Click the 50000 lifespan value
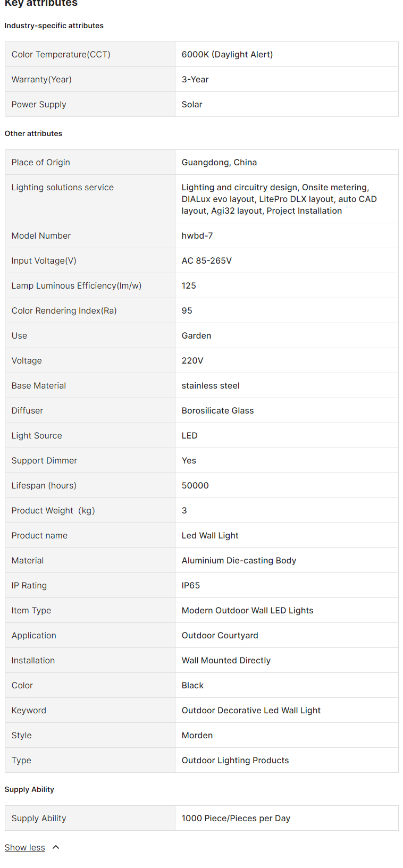The height and width of the screenshot is (868, 403). [x=195, y=485]
